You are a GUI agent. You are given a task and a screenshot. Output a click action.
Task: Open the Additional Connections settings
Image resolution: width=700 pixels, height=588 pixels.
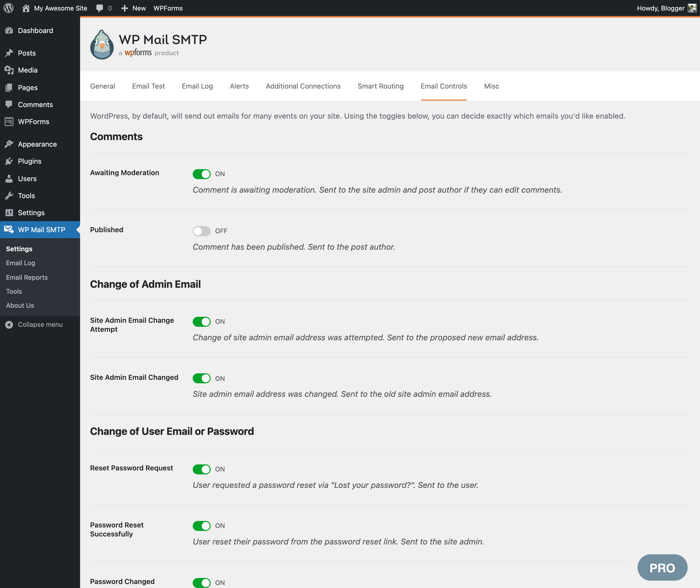click(x=303, y=86)
